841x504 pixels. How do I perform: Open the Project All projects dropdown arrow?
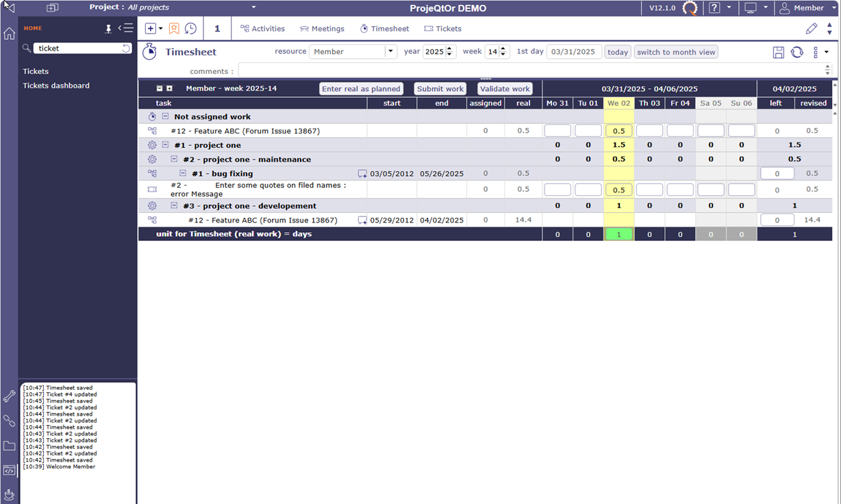253,8
